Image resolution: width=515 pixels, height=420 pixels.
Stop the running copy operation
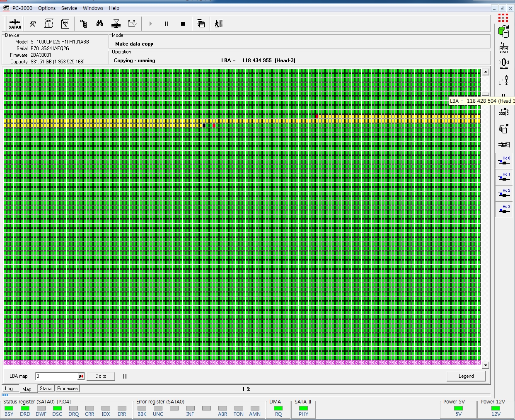[x=183, y=24]
